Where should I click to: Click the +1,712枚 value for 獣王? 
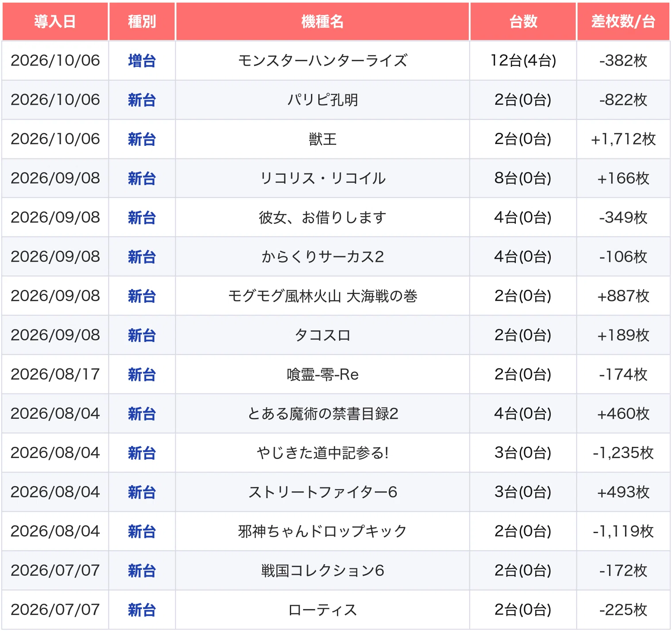pos(623,139)
